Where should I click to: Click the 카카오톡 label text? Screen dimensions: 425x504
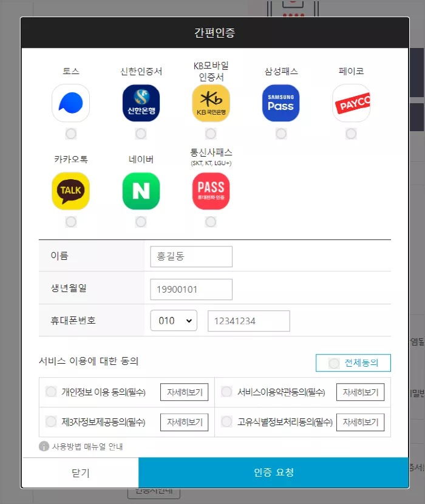[70, 159]
